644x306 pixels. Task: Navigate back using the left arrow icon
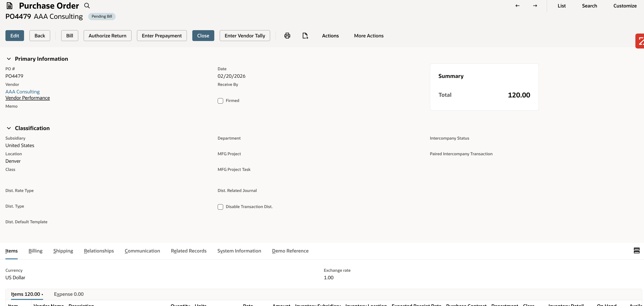click(x=517, y=5)
